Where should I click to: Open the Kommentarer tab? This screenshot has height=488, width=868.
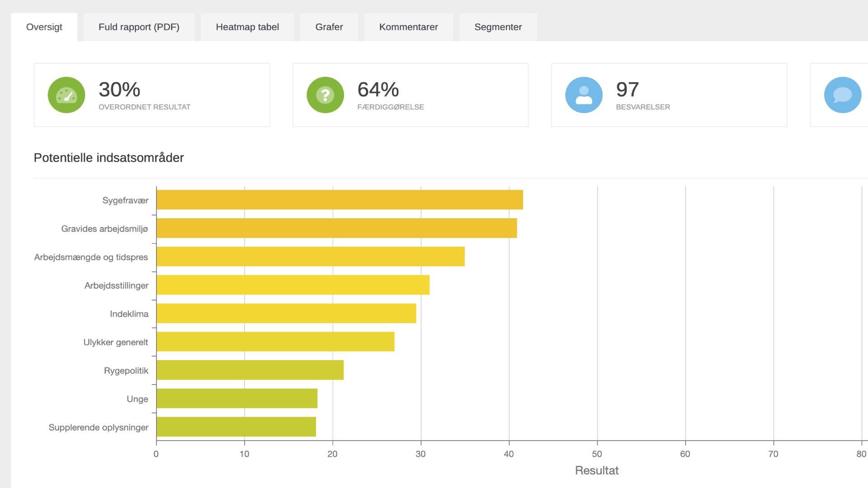[409, 27]
